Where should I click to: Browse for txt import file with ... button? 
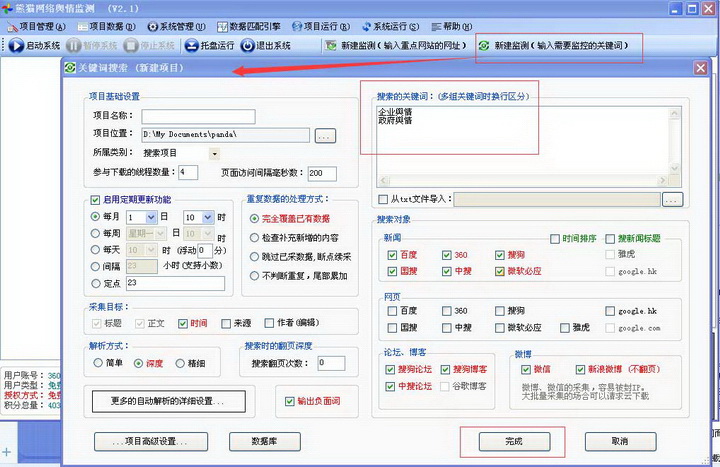pyautogui.click(x=672, y=199)
